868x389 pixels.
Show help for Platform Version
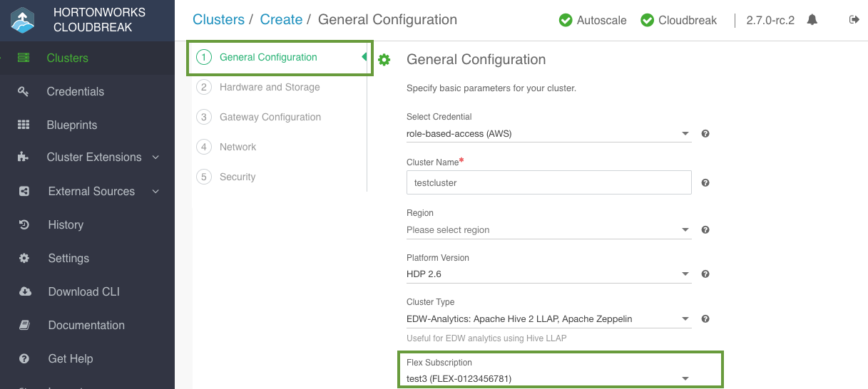point(705,274)
